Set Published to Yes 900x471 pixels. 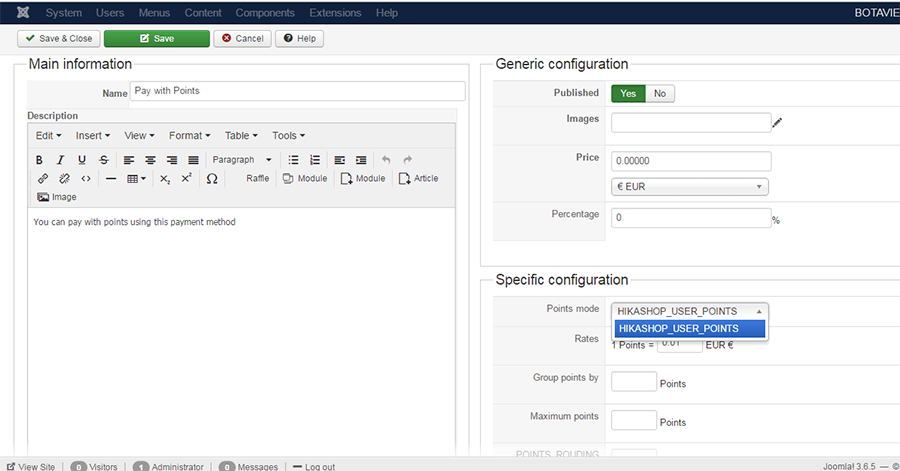[x=628, y=94]
